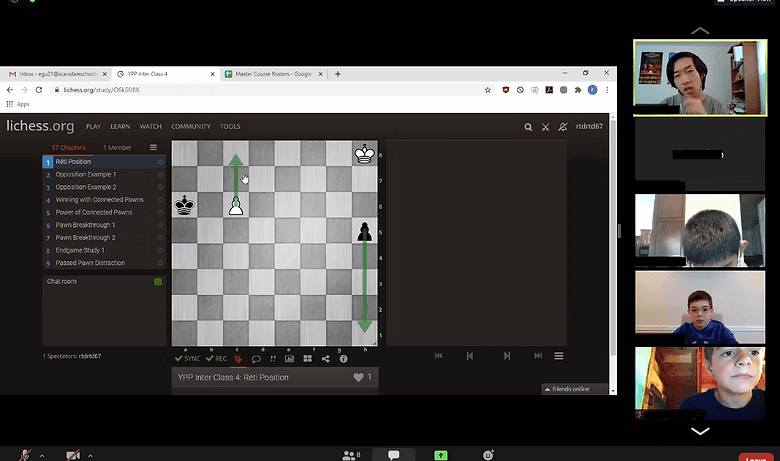Viewport: 780px width, 461px height.
Task: Jump to the last move
Action: (538, 356)
